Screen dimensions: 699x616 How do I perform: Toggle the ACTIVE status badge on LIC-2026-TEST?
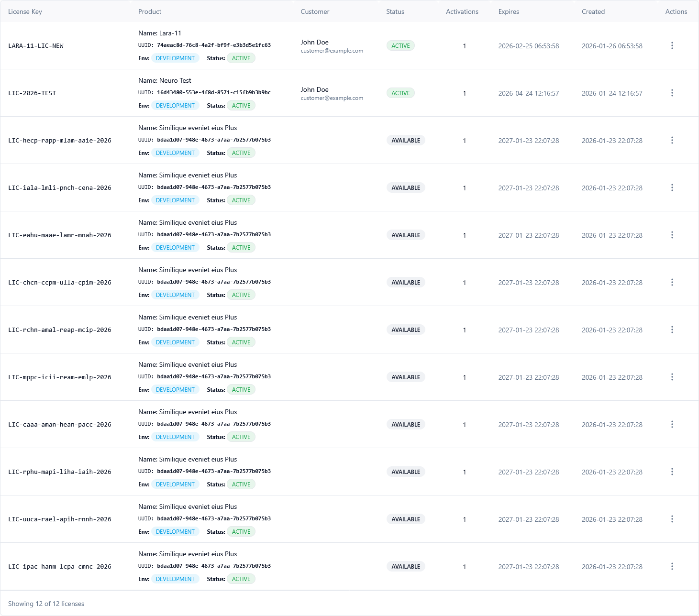click(x=400, y=93)
